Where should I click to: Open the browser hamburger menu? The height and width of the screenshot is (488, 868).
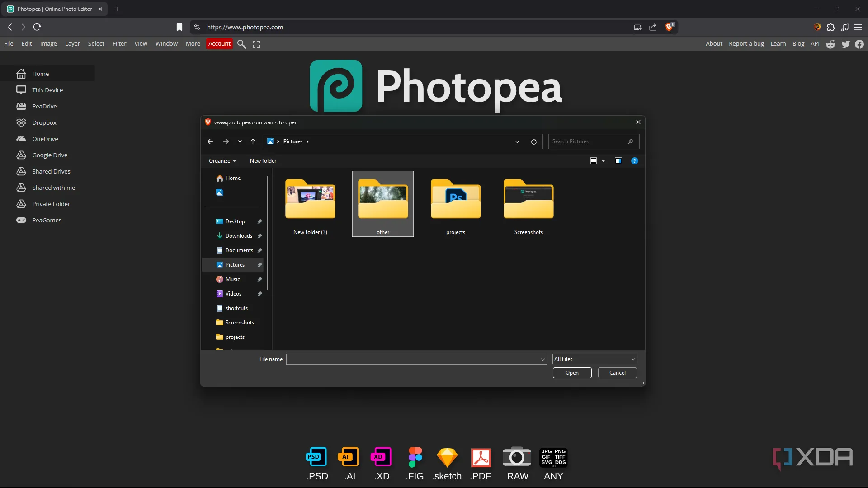coord(858,27)
